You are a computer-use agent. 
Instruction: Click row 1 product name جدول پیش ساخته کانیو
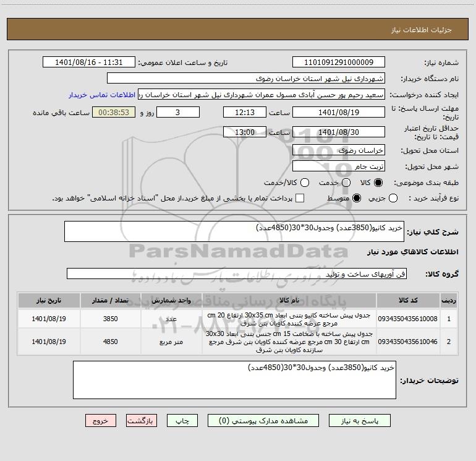point(289,319)
